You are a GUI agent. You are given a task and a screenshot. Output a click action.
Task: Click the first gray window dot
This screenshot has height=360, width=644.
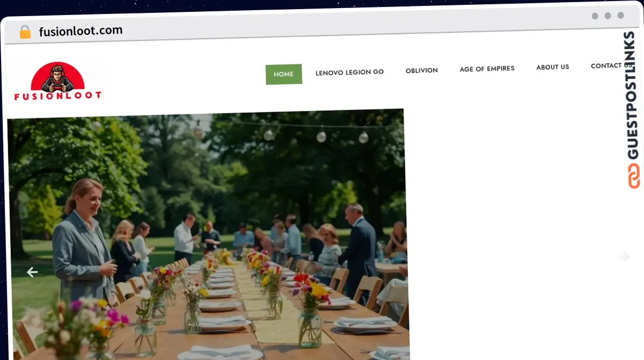[595, 16]
